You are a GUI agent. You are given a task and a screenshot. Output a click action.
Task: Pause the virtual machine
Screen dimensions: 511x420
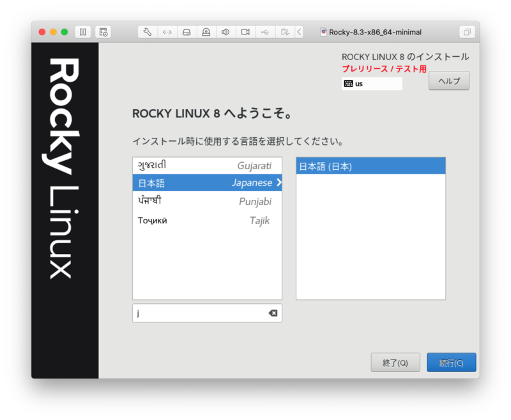83,32
